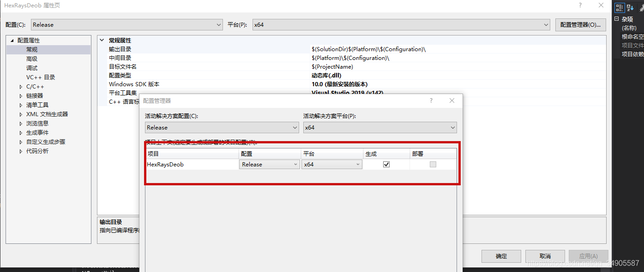
Task: Collapse the 配置属性 tree node
Action: (x=12, y=41)
